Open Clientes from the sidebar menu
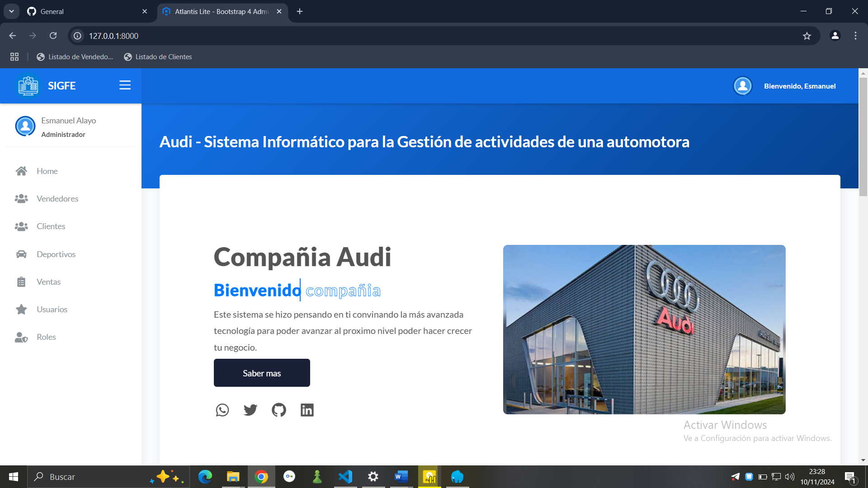Viewport: 868px width, 488px height. click(51, 226)
